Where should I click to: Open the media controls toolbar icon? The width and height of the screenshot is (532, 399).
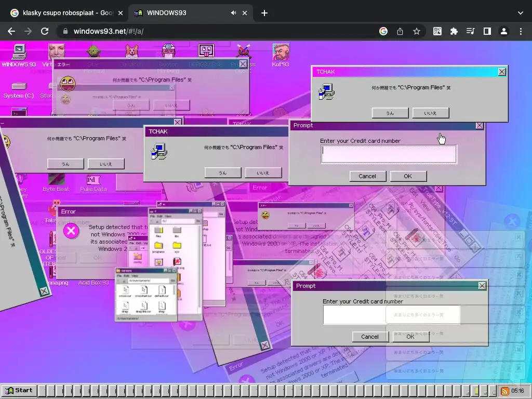470,31
